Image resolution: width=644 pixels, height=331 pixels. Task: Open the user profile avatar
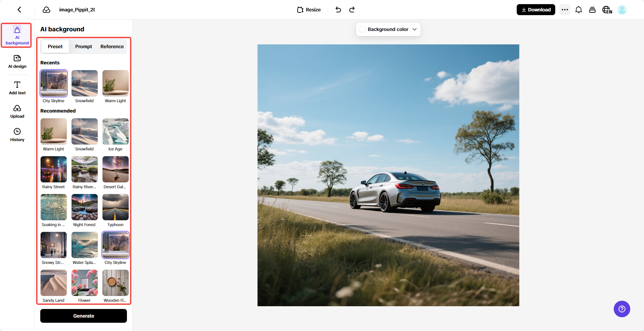click(622, 10)
